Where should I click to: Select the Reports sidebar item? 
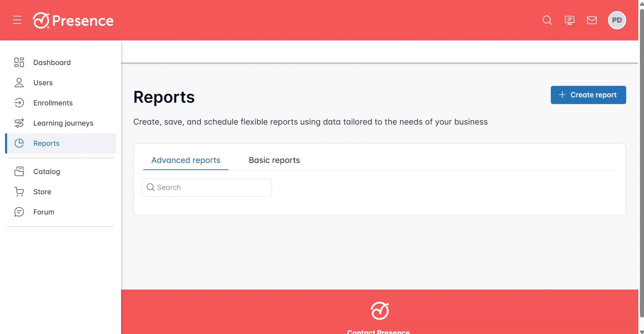point(46,143)
